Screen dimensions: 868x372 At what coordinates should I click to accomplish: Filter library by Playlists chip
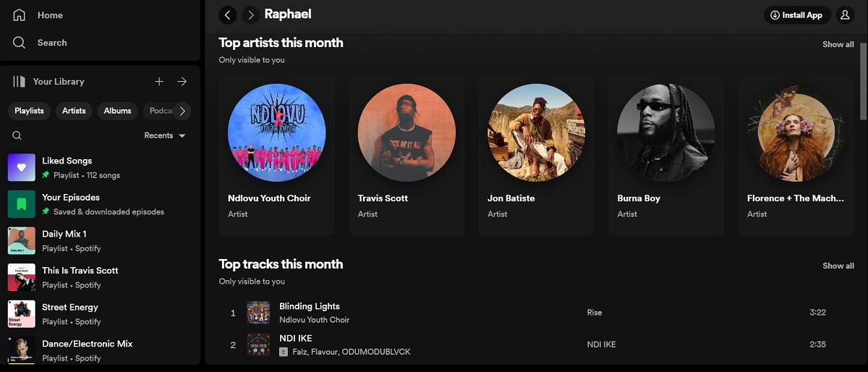(30, 111)
